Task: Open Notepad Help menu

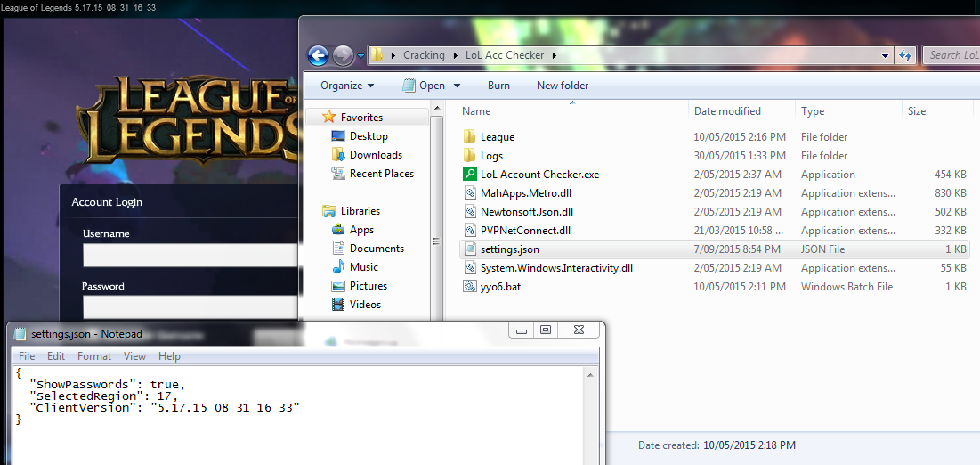Action: pyautogui.click(x=169, y=356)
